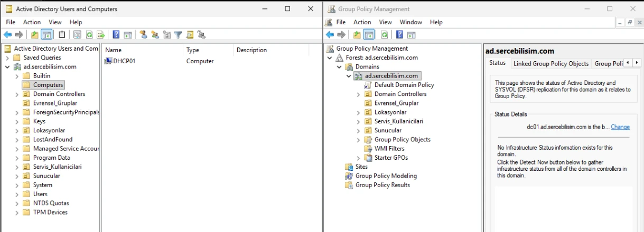The image size is (644, 232).
Task: Open Filter Options funnel icon
Action: pyautogui.click(x=178, y=35)
